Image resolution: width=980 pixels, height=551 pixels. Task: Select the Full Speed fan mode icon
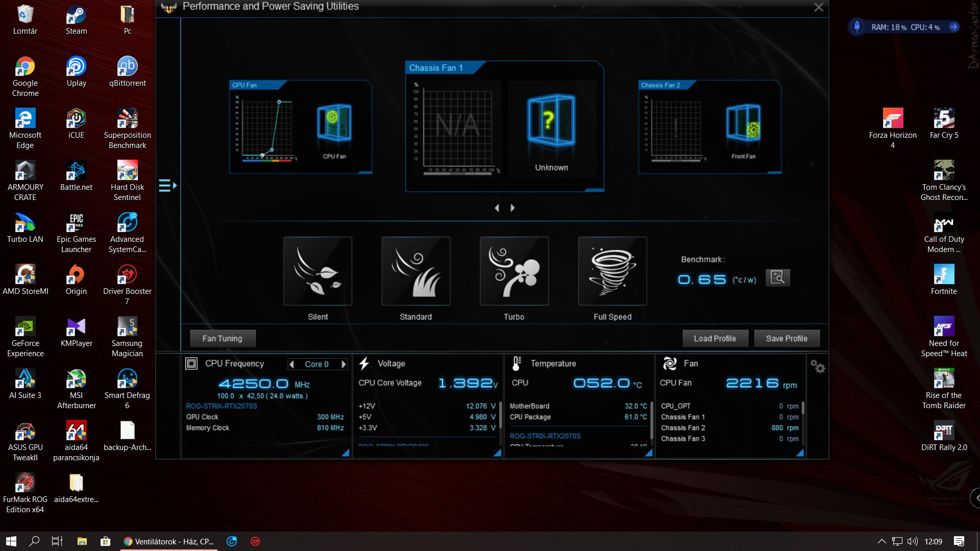[x=612, y=271]
